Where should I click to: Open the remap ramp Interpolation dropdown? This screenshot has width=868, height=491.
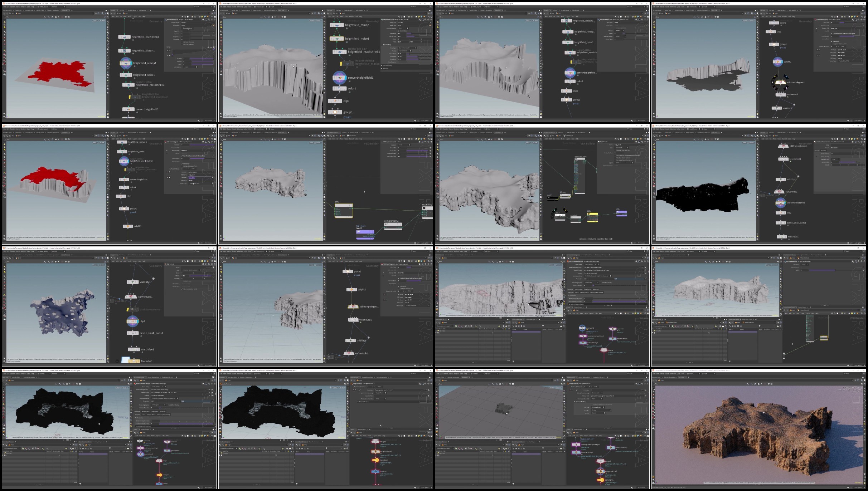pyautogui.click(x=190, y=67)
